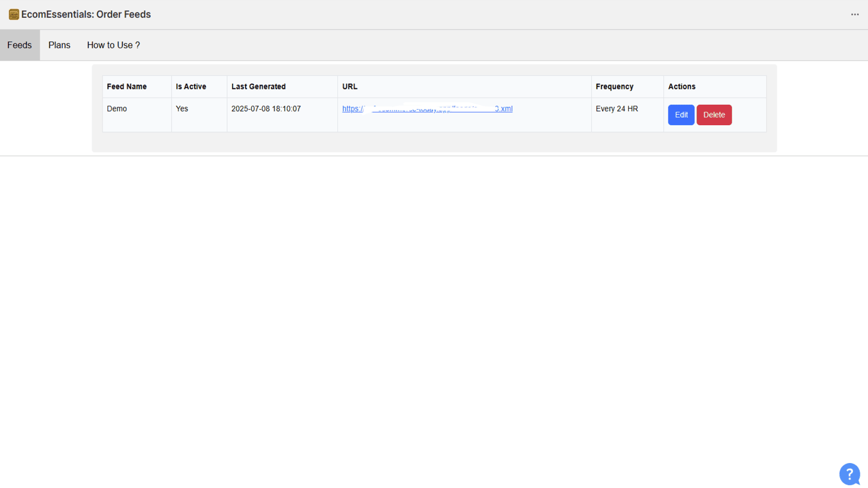Image resolution: width=868 pixels, height=488 pixels.
Task: Click the EcomEssentials app logo icon
Action: tap(14, 15)
